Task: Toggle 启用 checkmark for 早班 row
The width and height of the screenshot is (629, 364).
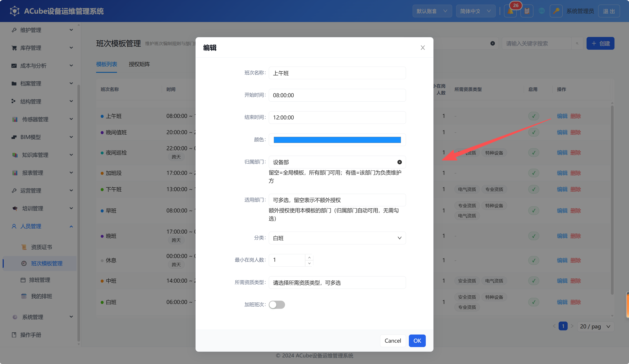Action: (x=534, y=211)
